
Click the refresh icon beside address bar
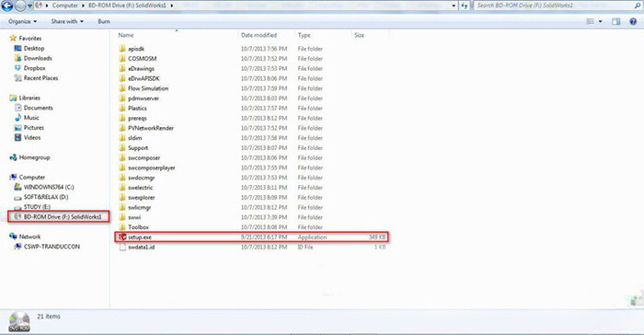[464, 6]
